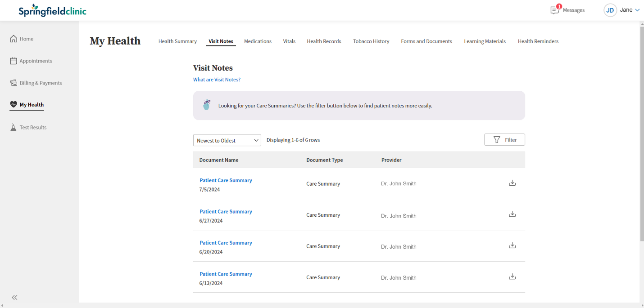Viewport: 644px width, 308px height.
Task: Click the JD avatar circle
Action: tap(610, 10)
